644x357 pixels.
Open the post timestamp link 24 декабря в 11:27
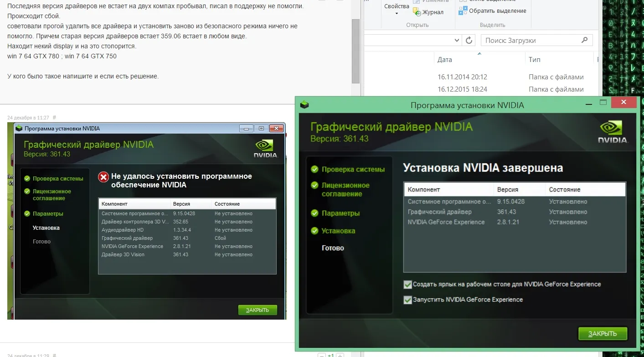28,118
